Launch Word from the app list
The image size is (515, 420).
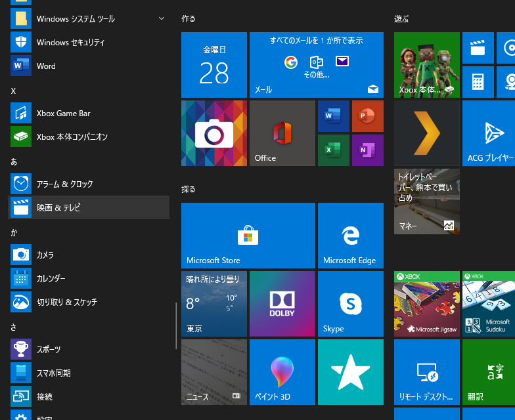click(x=89, y=66)
